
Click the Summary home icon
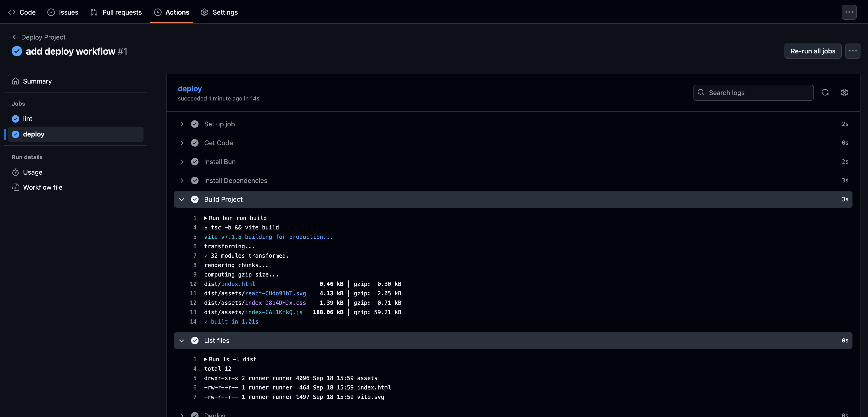point(16,81)
